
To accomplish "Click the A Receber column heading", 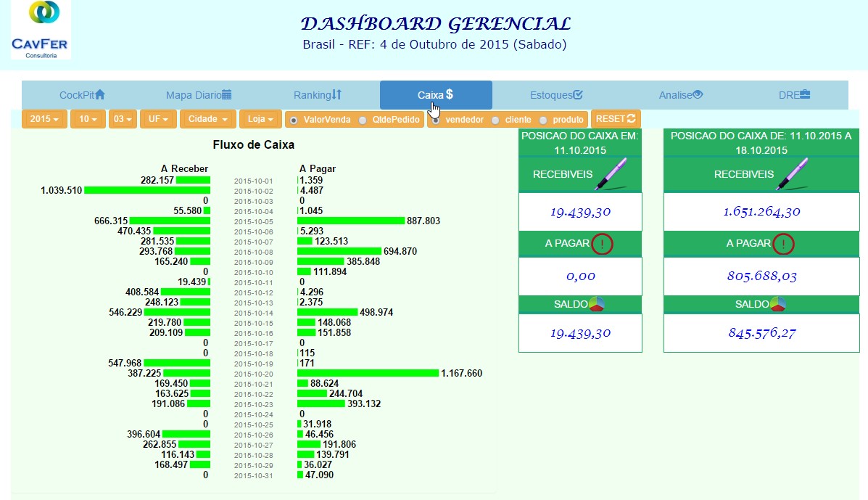I will pos(184,168).
